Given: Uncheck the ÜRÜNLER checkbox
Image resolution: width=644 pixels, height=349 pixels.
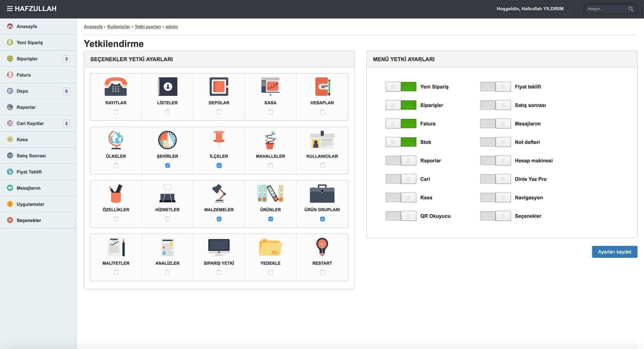Looking at the screenshot, I should click(270, 219).
